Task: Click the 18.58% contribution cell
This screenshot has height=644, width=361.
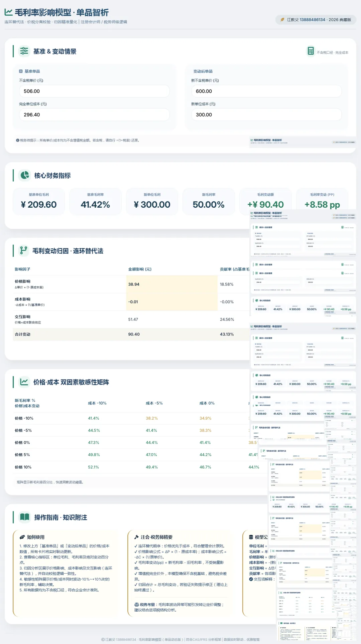Action: pos(227,284)
